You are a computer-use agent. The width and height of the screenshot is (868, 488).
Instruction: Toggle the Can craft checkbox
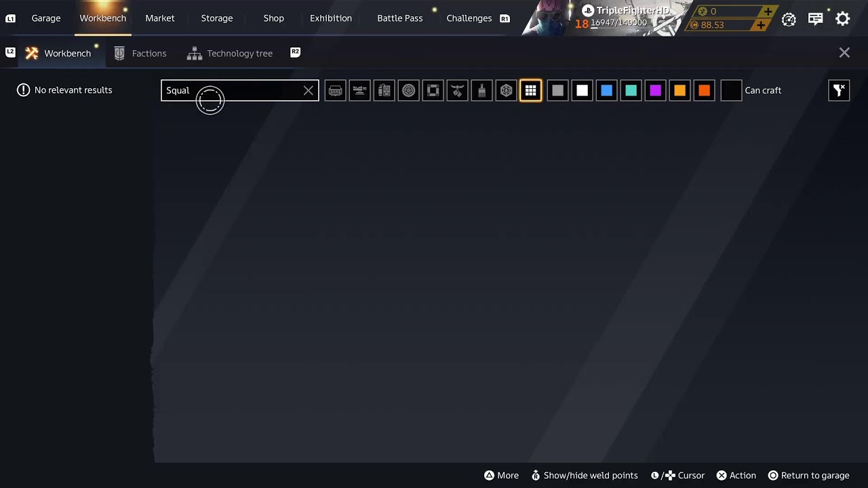pyautogui.click(x=731, y=90)
